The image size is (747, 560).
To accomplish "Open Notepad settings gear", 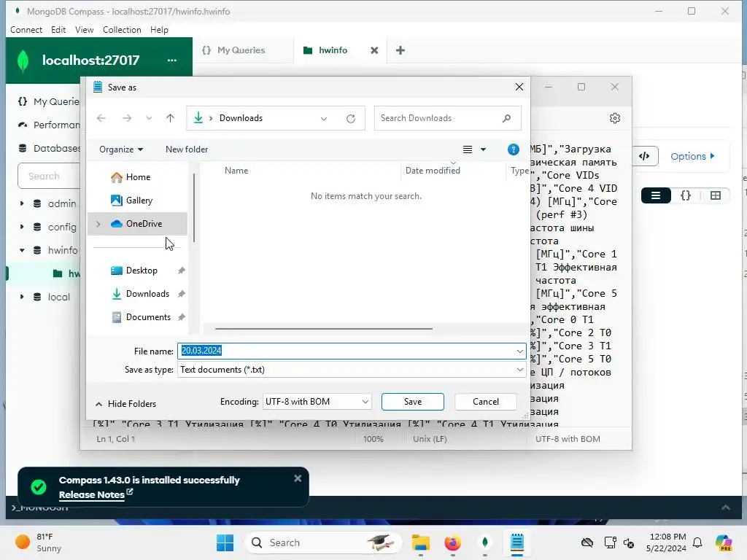I will click(615, 118).
